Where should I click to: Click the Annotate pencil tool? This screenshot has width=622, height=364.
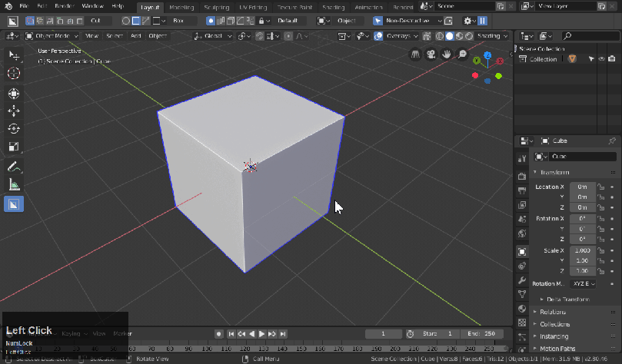click(14, 167)
